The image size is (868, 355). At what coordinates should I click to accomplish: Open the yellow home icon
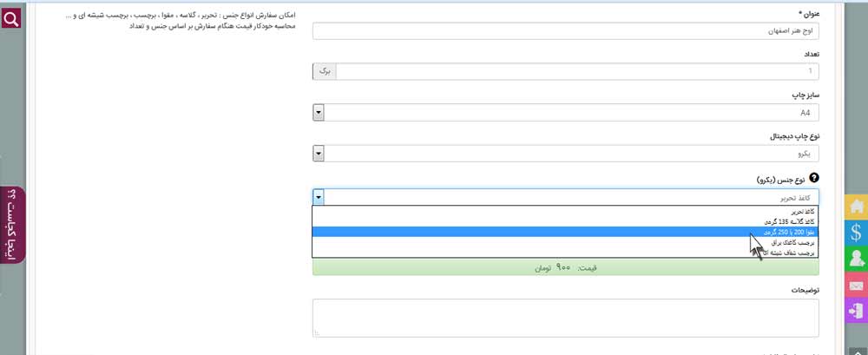pos(856,206)
